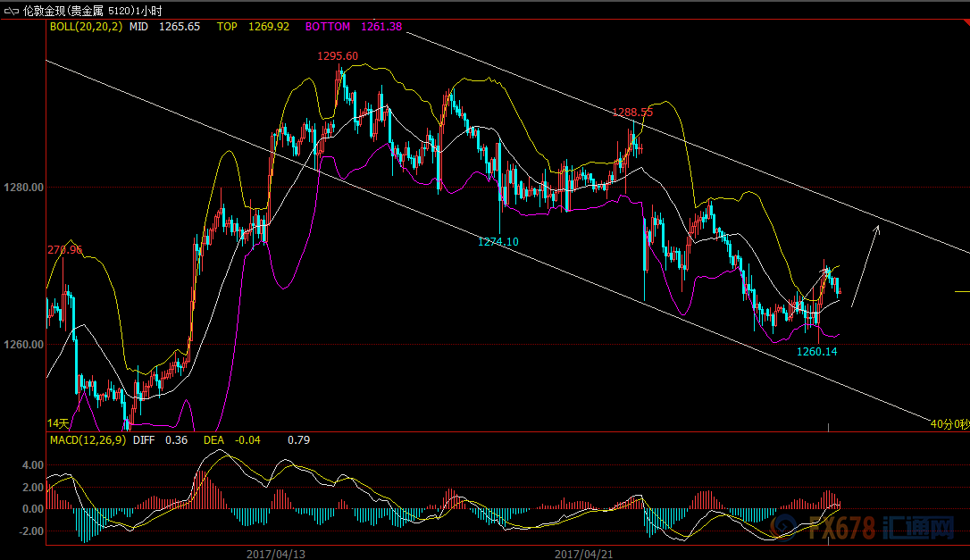Click the white upward forecast arrow
The height and width of the screenshot is (560, 970).
click(865, 265)
